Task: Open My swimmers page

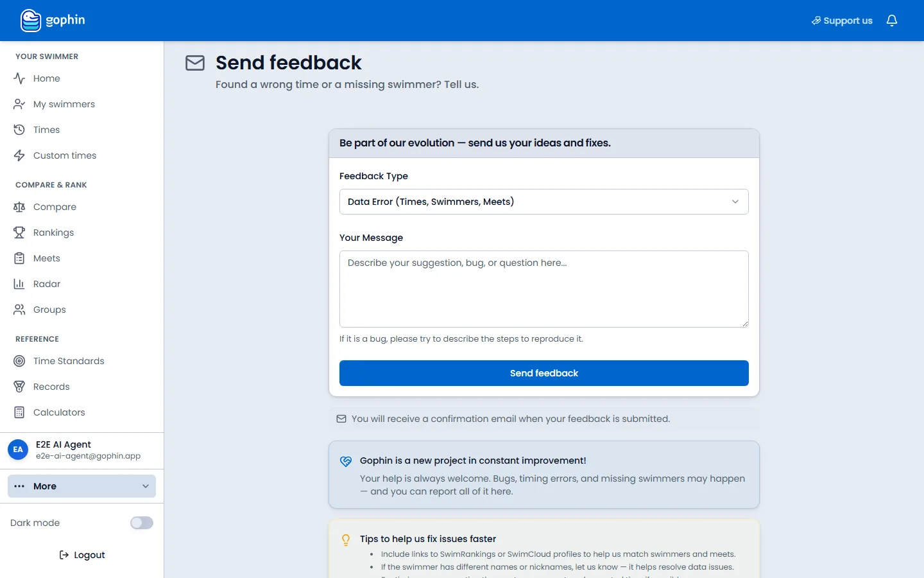Action: tap(81, 104)
